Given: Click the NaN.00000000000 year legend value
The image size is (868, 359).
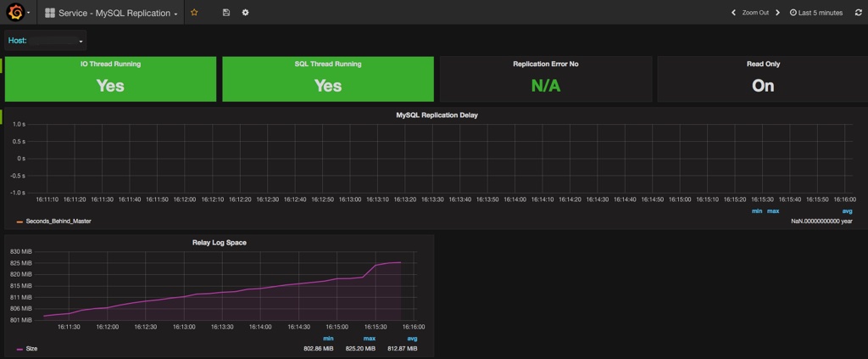Looking at the screenshot, I should (822, 221).
